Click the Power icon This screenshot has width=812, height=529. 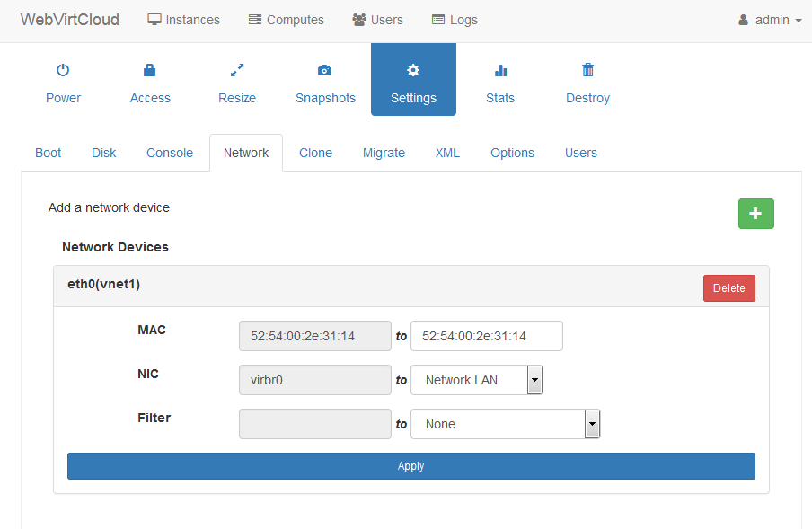63,70
